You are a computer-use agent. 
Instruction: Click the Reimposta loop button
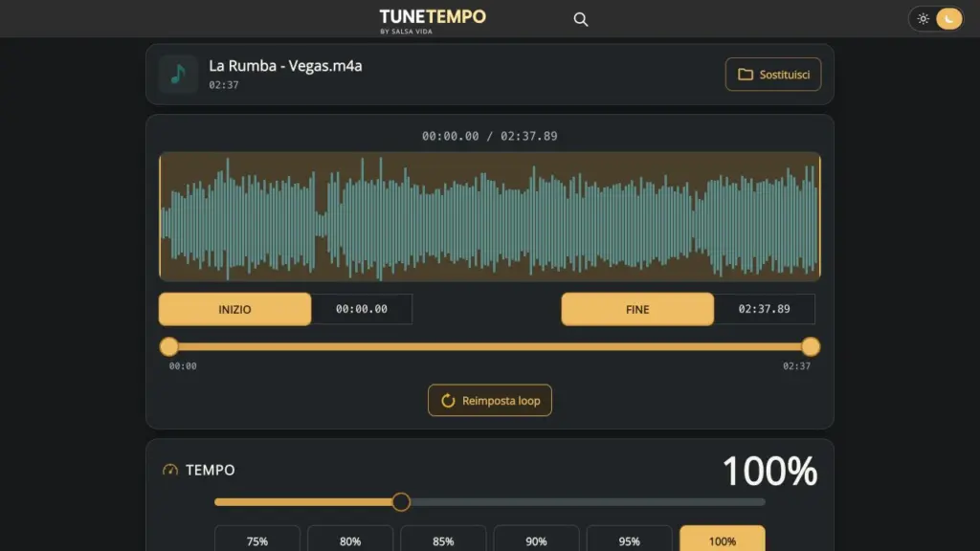[489, 401]
